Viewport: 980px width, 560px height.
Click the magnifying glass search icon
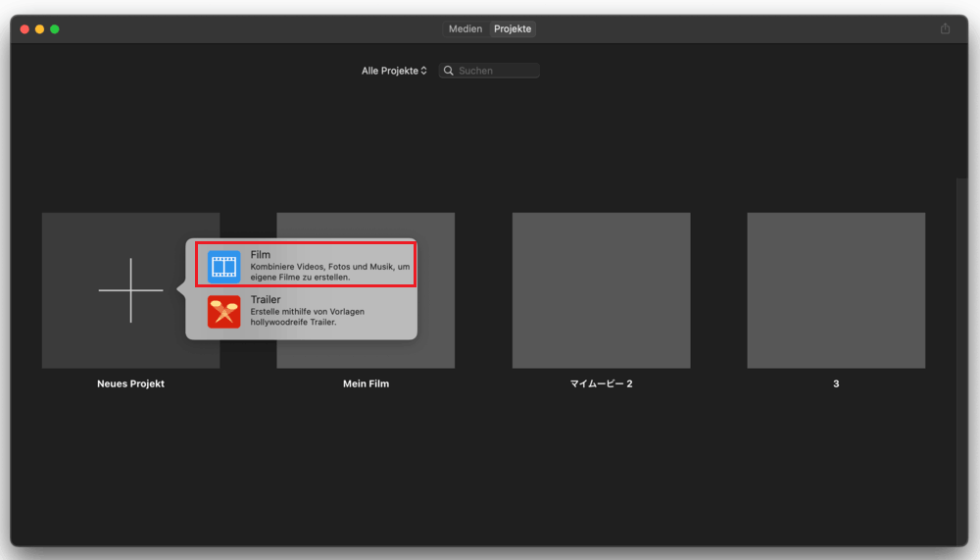(x=448, y=71)
